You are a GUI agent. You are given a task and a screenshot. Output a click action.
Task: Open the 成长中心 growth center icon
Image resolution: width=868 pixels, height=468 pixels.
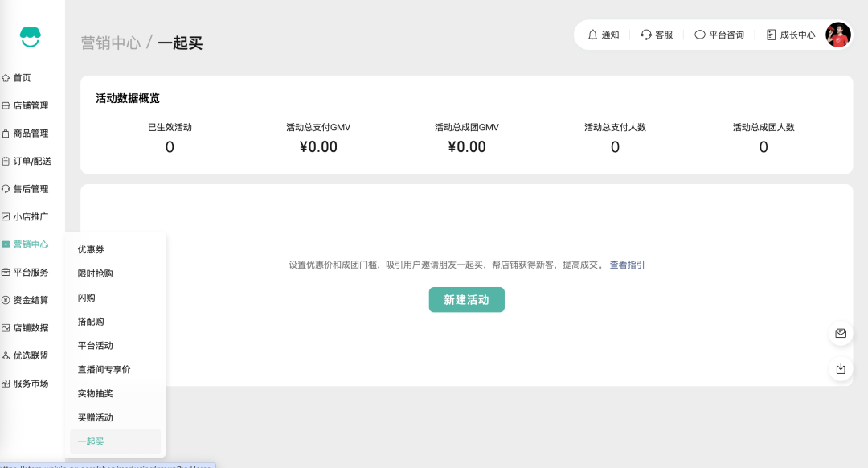(769, 35)
